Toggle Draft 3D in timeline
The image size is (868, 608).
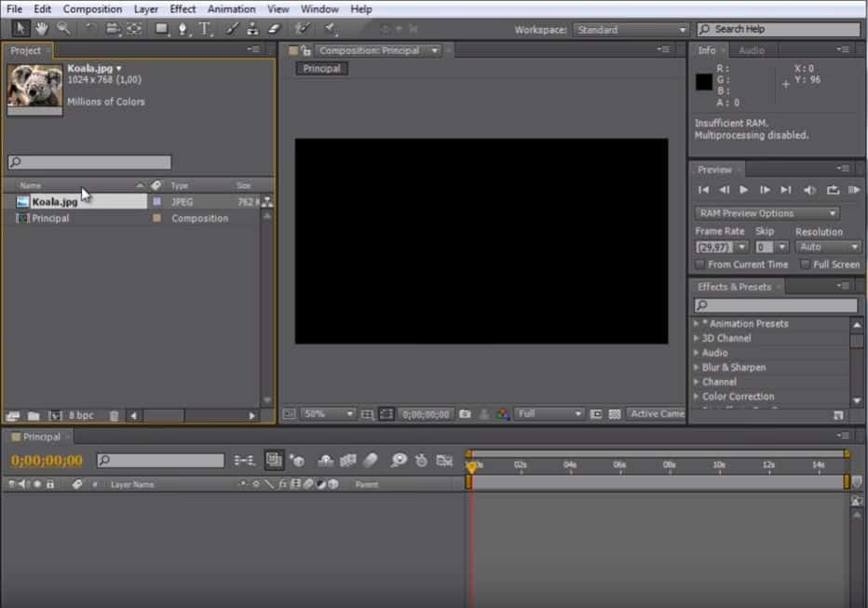click(x=297, y=460)
